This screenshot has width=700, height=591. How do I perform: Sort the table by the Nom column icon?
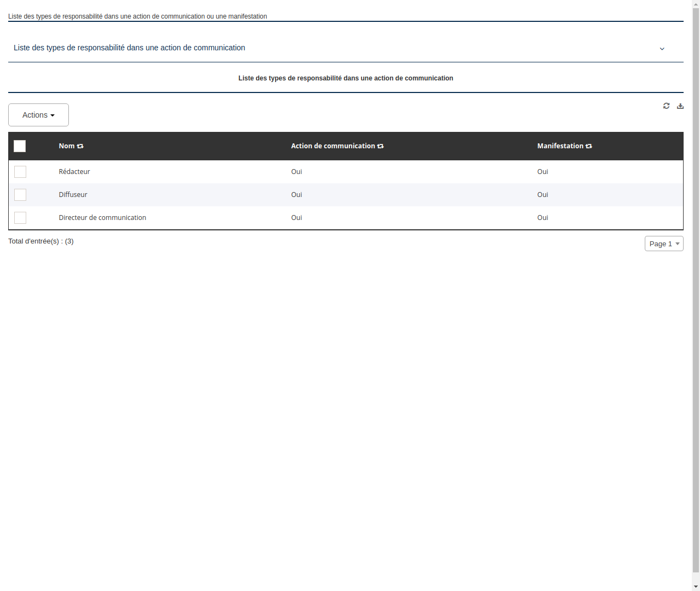80,146
